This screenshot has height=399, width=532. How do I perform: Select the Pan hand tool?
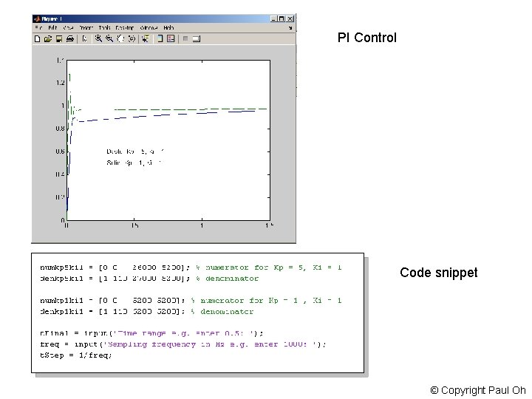(120, 38)
